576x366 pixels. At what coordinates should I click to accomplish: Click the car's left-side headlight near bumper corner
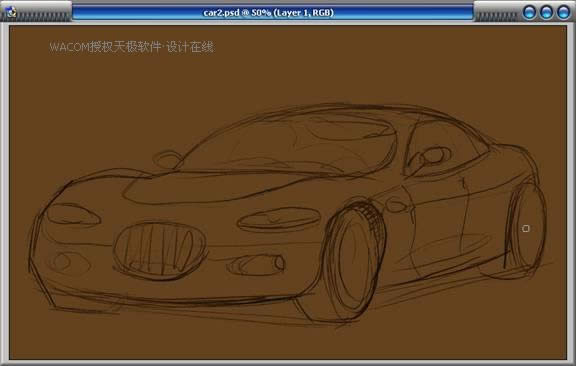(x=73, y=215)
